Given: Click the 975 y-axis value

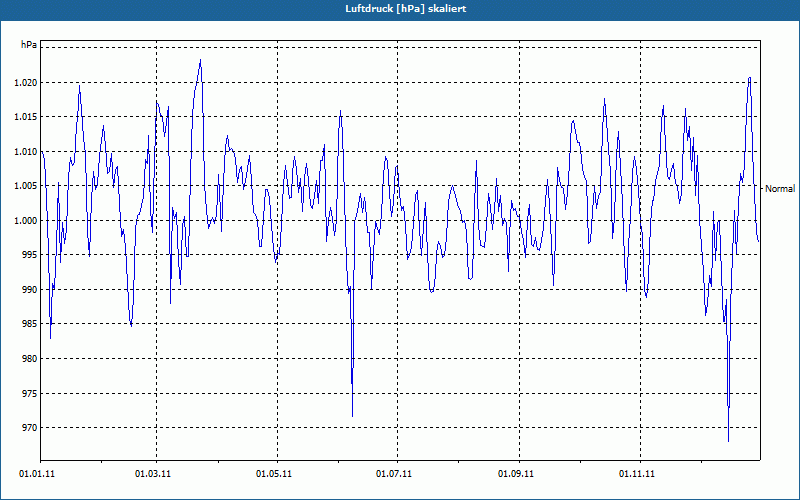Looking at the screenshot, I should point(30,393).
